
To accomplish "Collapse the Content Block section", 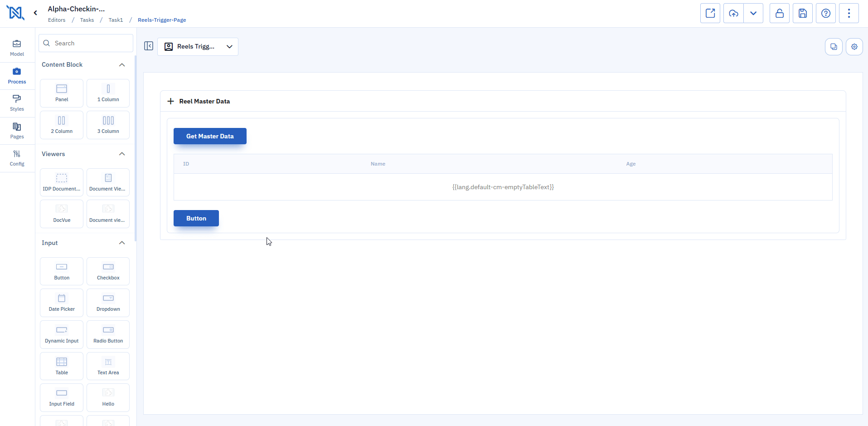I will point(122,65).
